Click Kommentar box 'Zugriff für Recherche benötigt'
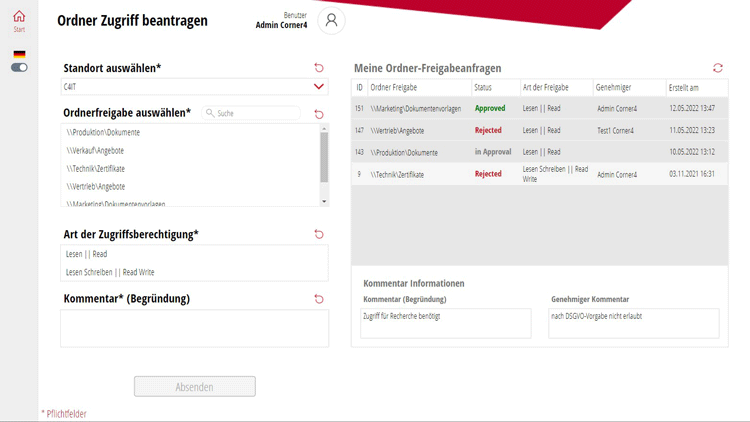Viewport: 750px width, 422px height. 445,323
